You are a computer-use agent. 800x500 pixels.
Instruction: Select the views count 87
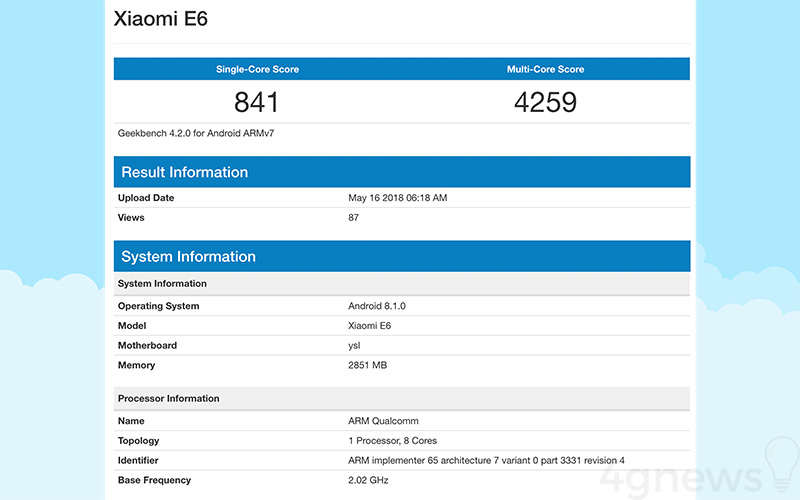pyautogui.click(x=354, y=217)
